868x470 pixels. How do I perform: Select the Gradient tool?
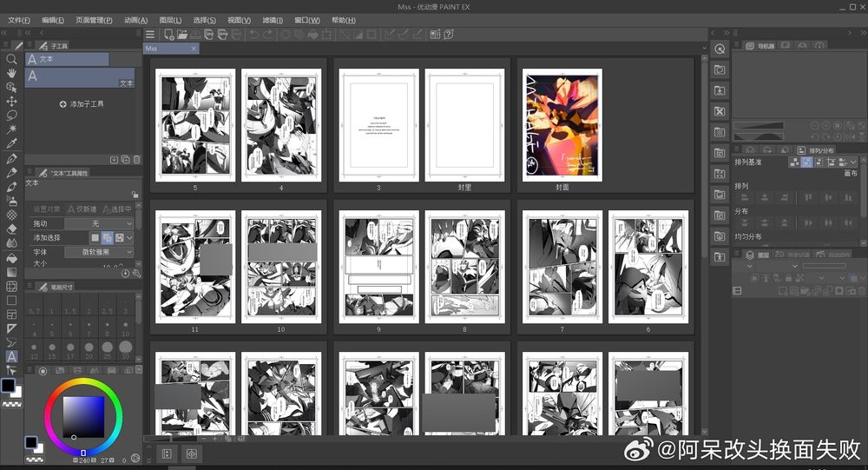click(x=11, y=272)
